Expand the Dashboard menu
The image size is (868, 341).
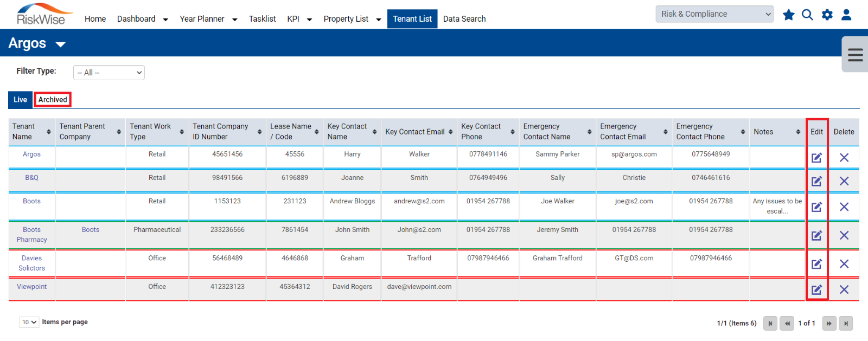tap(165, 20)
